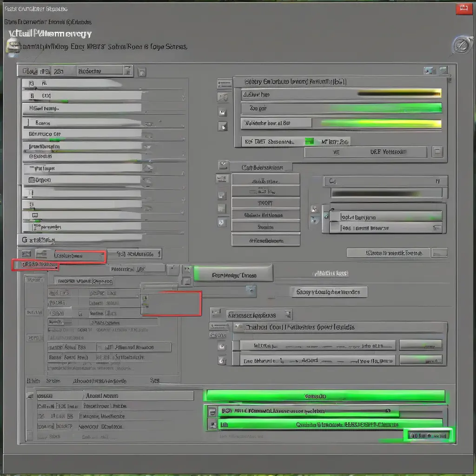476x476 pixels.
Task: Click the field containing the dark blurred bar
Action: [386, 194]
